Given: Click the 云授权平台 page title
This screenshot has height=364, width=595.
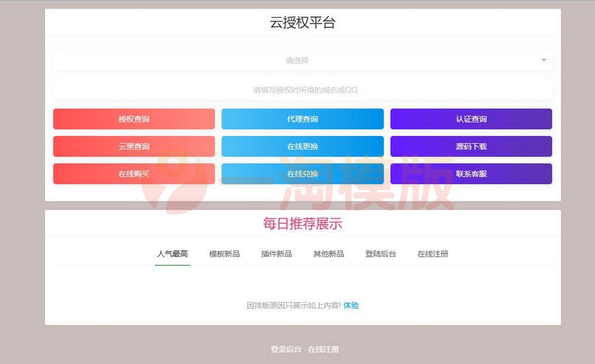Looking at the screenshot, I should pyautogui.click(x=302, y=22).
